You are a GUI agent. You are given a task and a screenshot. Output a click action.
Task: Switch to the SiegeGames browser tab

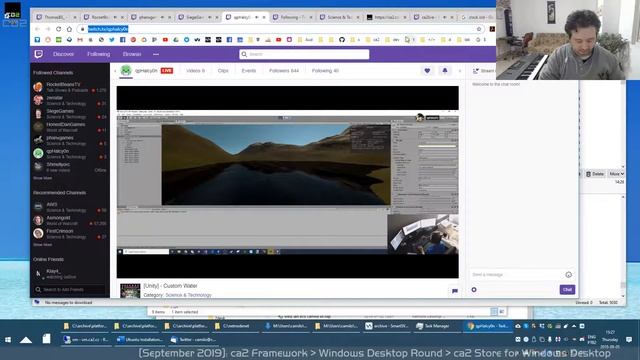(x=197, y=17)
